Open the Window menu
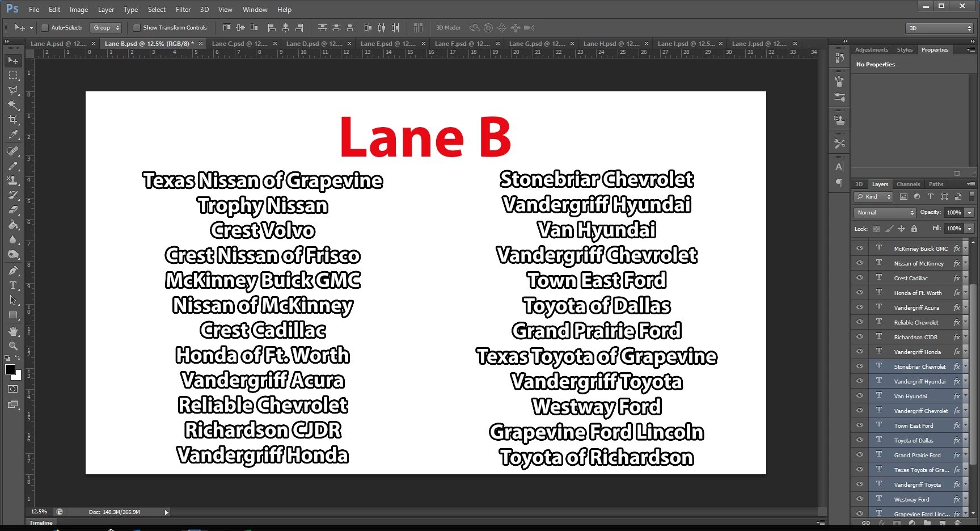 tap(255, 10)
